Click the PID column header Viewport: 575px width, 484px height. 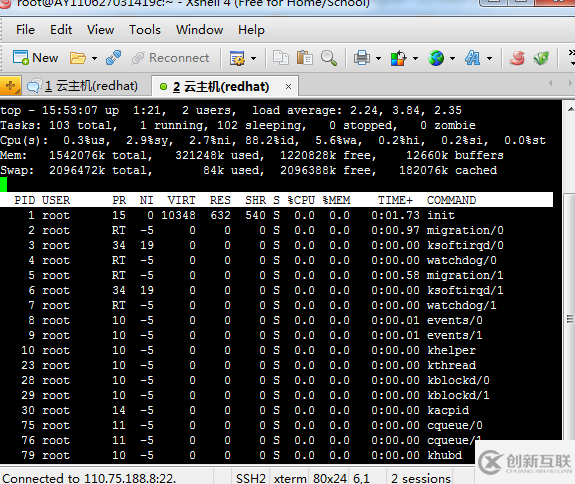pos(25,200)
